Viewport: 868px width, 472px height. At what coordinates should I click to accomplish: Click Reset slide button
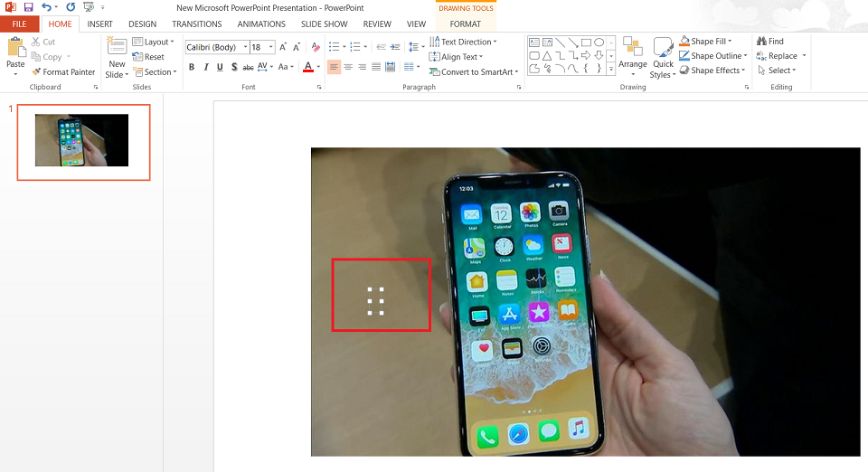[x=148, y=56]
